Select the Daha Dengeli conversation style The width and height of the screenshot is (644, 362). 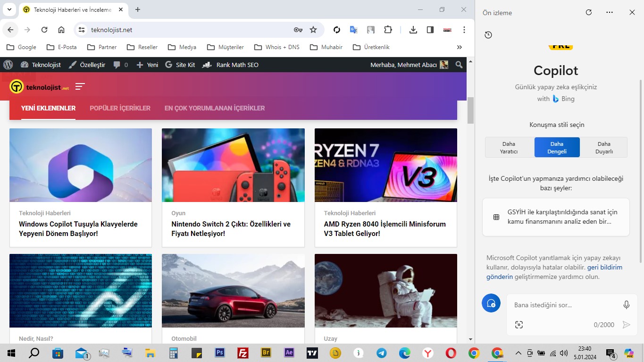click(x=557, y=147)
